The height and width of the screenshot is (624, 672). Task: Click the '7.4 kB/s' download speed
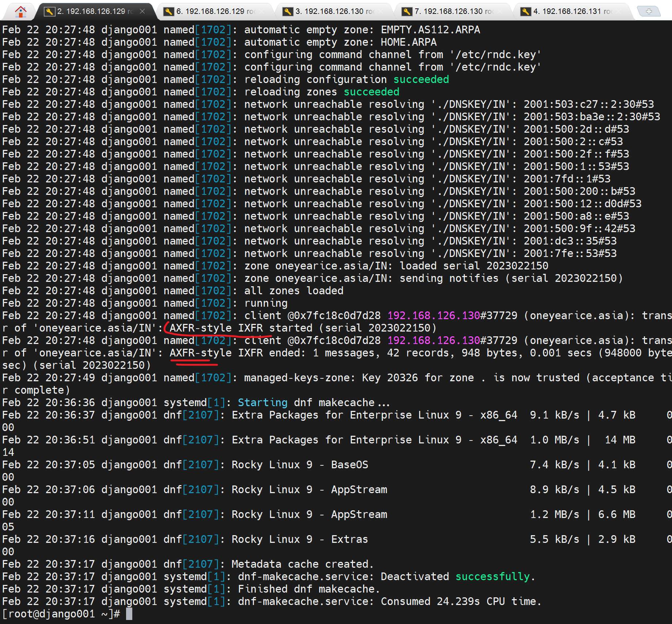pos(555,465)
